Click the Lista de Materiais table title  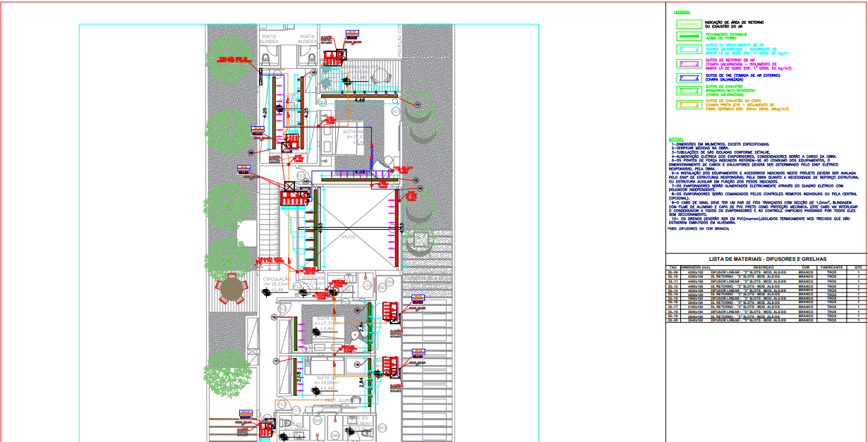[767, 259]
